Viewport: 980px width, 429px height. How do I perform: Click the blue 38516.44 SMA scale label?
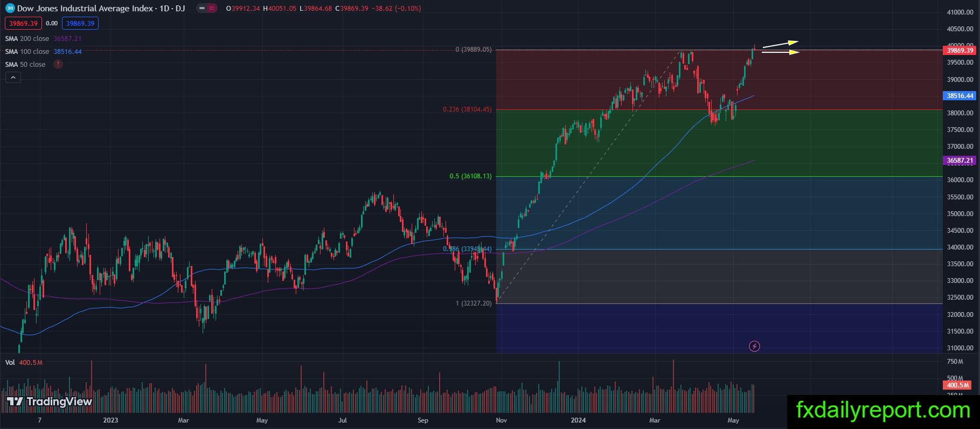960,96
